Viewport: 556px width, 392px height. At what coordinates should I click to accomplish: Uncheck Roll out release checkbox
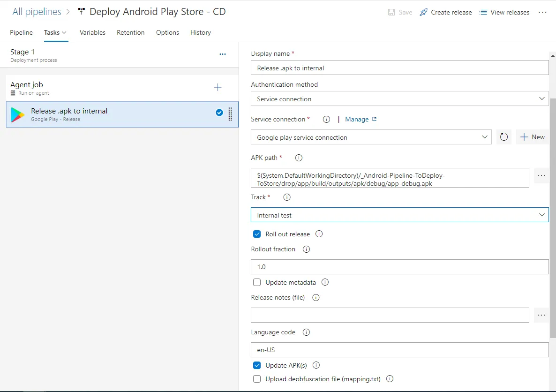coord(257,234)
